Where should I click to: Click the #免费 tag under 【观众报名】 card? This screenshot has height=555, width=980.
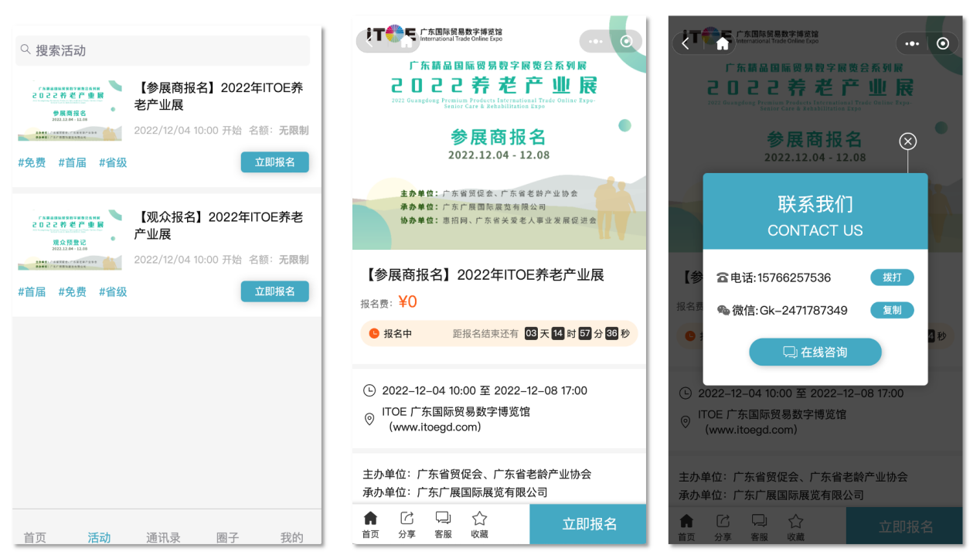pos(73,291)
